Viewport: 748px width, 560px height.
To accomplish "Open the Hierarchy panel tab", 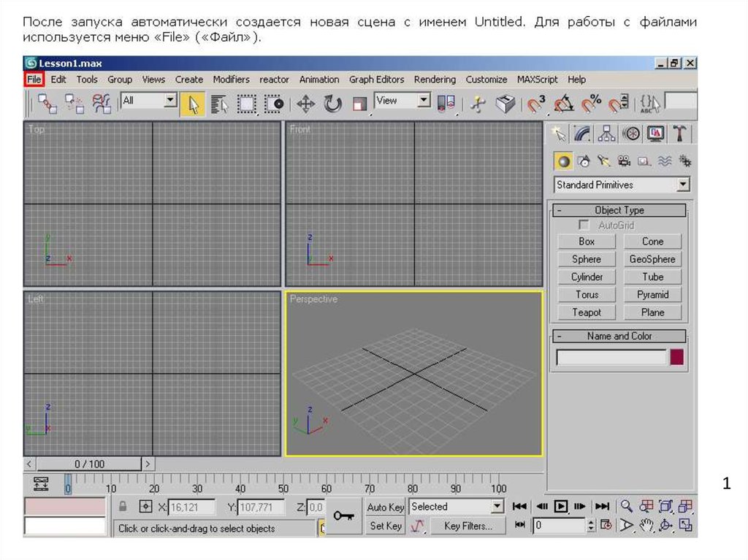I will click(606, 134).
